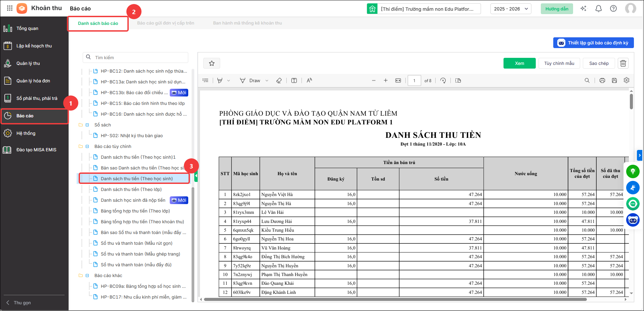
Task: Select the Draw tool
Action: coord(250,80)
